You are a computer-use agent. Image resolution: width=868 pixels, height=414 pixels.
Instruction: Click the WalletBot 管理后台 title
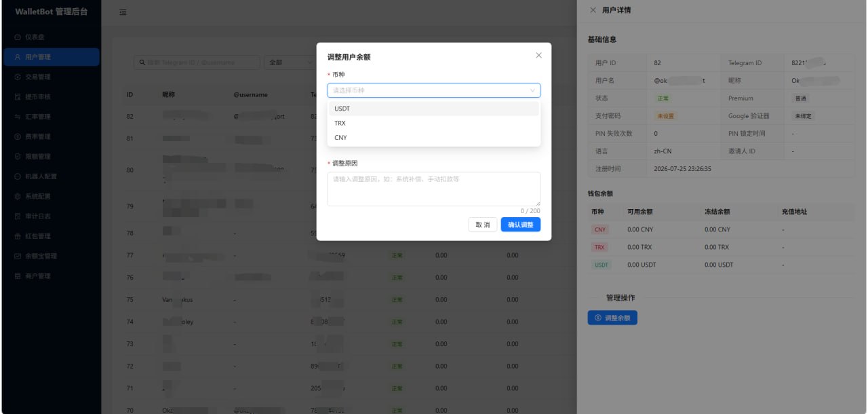pos(51,12)
